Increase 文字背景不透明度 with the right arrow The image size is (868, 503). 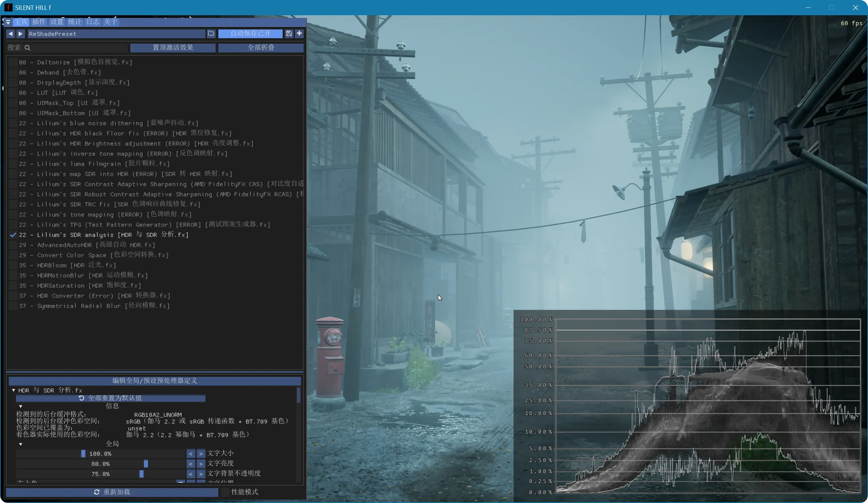click(x=201, y=474)
